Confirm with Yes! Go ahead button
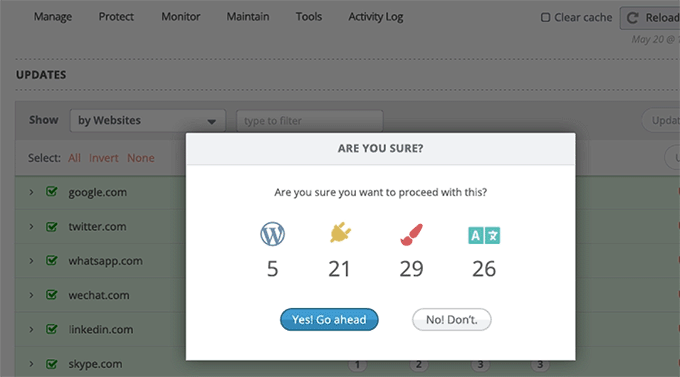This screenshot has width=680, height=377. pos(329,320)
